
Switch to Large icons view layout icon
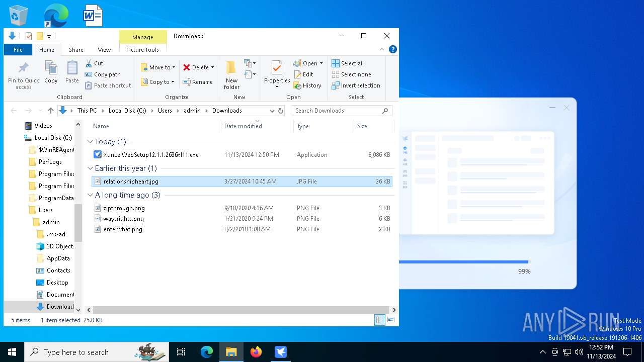[391, 320]
